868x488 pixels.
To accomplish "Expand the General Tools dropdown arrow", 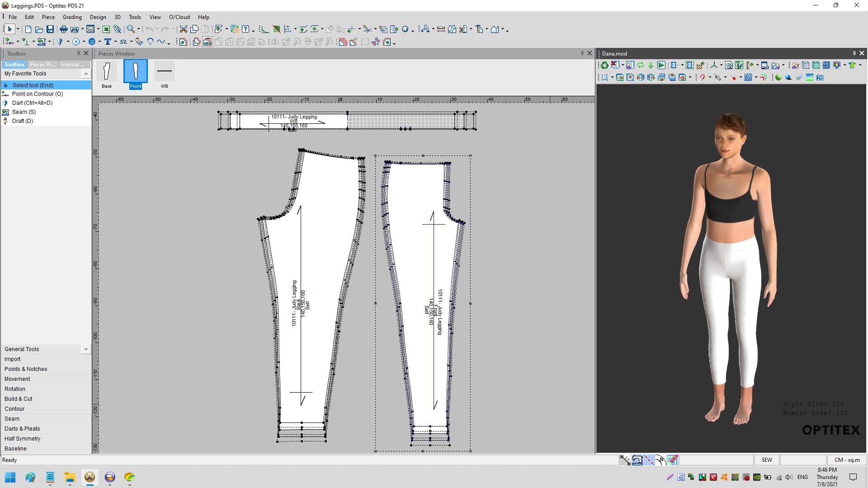I will pyautogui.click(x=85, y=349).
